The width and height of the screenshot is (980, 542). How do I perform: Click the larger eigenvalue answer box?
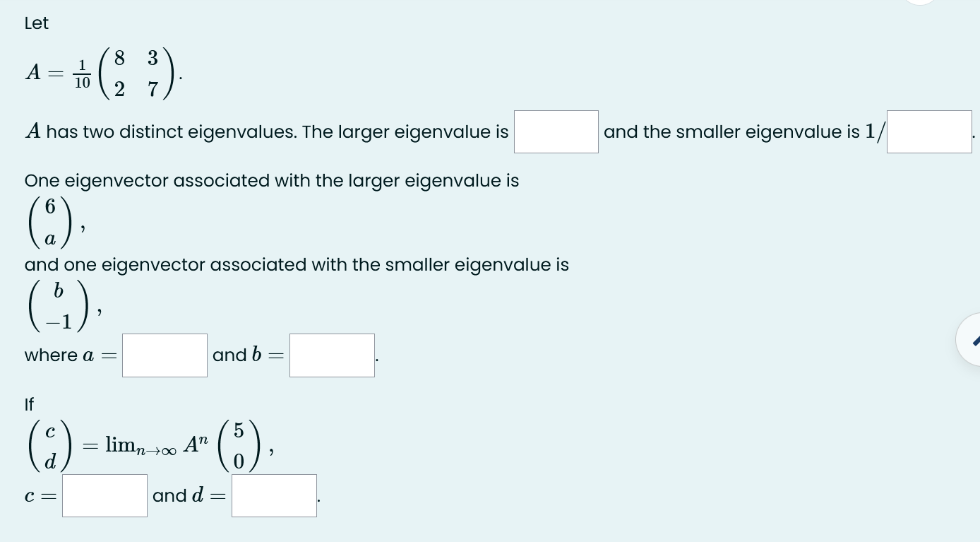(x=556, y=131)
